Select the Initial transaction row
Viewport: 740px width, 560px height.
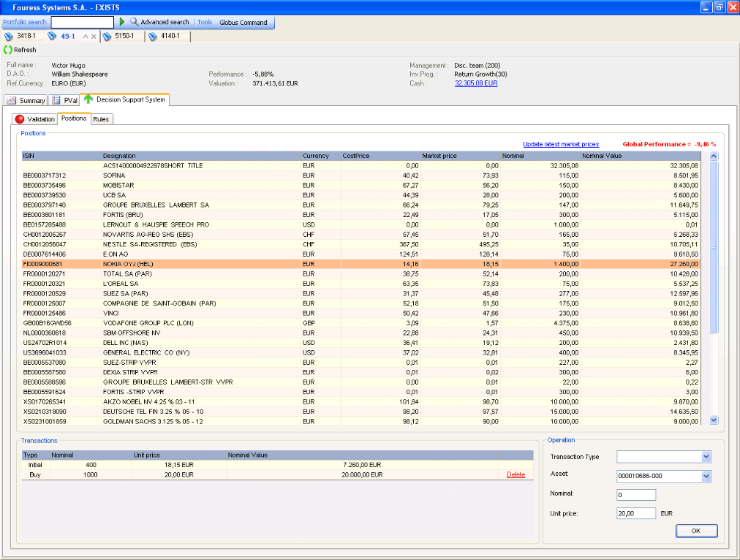(x=278, y=465)
